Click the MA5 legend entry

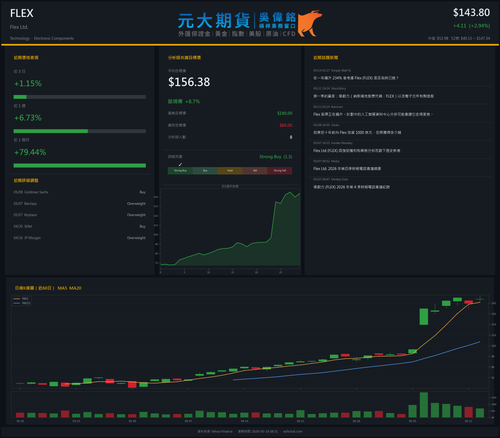(21, 299)
